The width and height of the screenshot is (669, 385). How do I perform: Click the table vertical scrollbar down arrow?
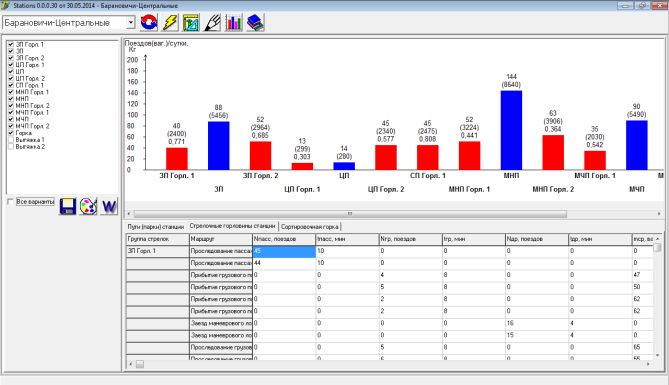click(657, 355)
